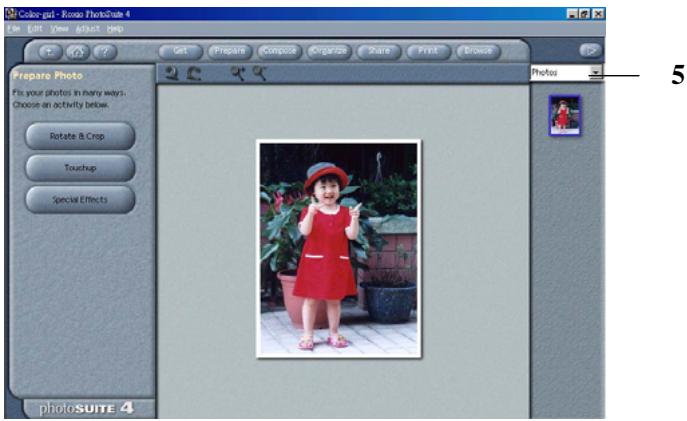Open the Share section
687x421 pixels.
click(379, 51)
